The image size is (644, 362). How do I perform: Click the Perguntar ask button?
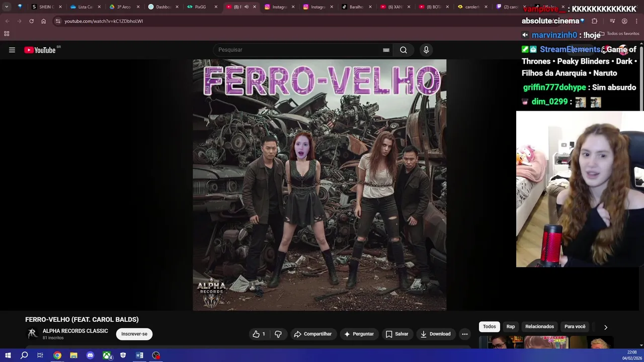click(358, 334)
